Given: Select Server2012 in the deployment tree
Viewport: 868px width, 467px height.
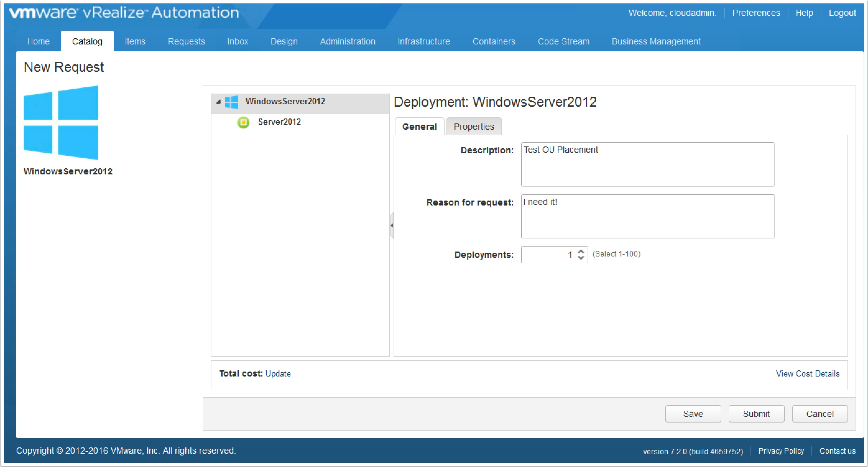Looking at the screenshot, I should click(x=279, y=122).
